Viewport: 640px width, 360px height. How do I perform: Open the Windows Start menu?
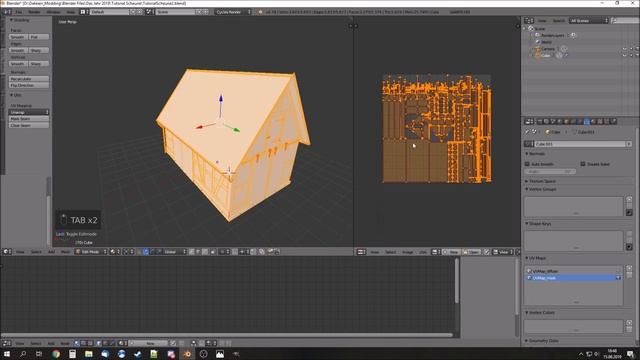click(7, 354)
